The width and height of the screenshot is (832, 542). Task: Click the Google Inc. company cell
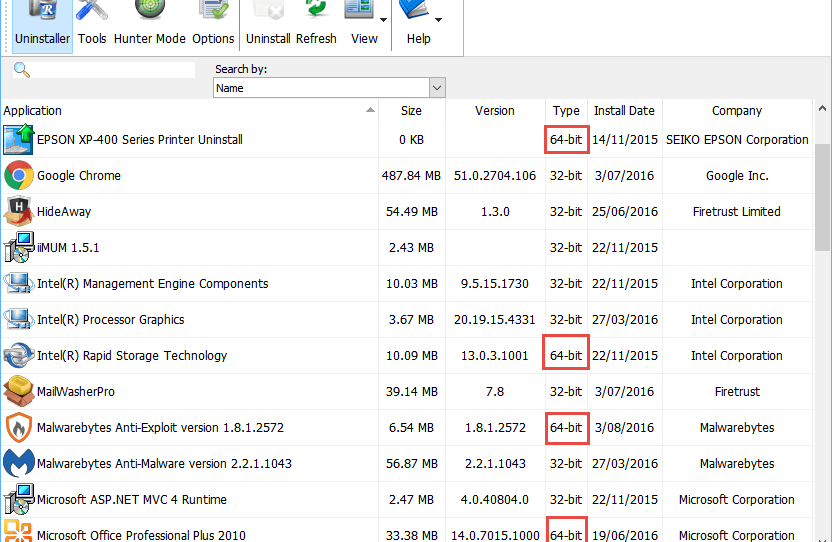pyautogui.click(x=737, y=175)
